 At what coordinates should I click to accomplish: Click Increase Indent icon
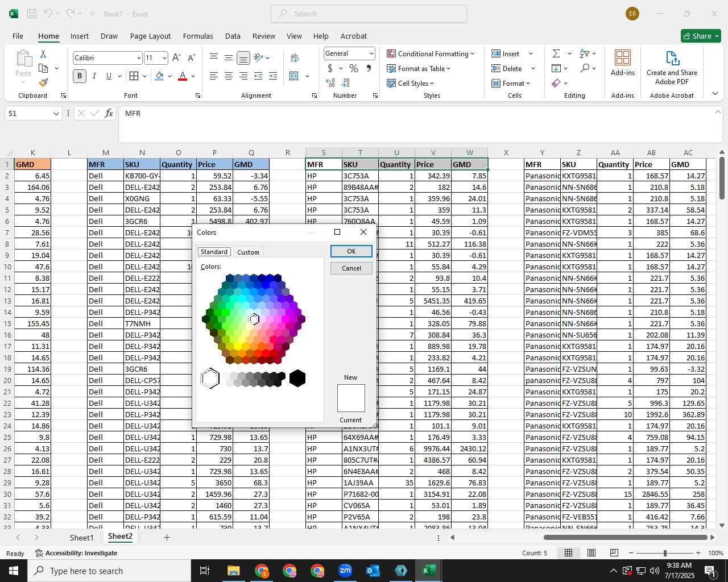(273, 76)
